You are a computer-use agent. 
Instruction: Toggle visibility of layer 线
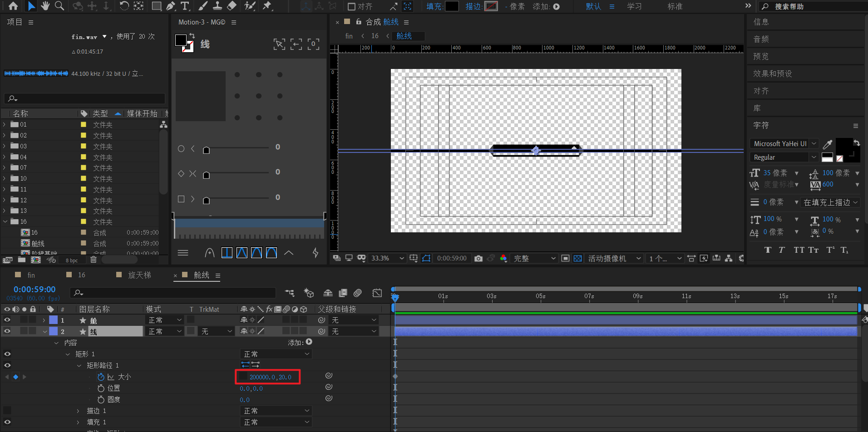click(x=7, y=331)
